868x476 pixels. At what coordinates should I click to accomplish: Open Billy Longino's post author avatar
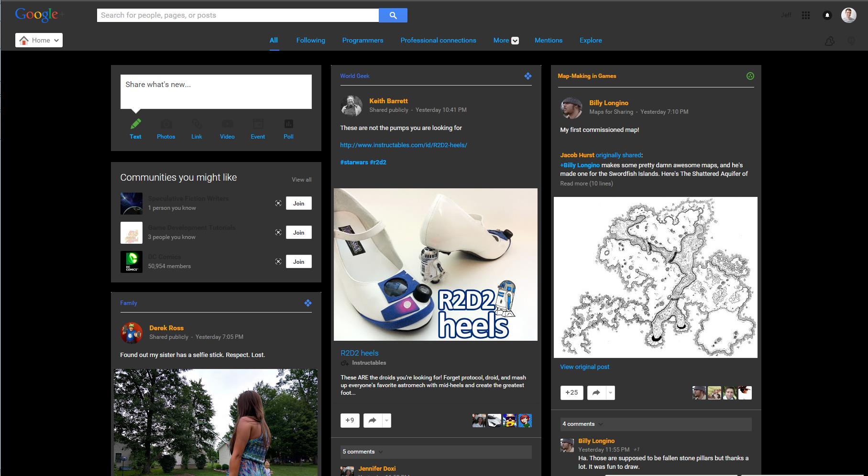tap(571, 108)
